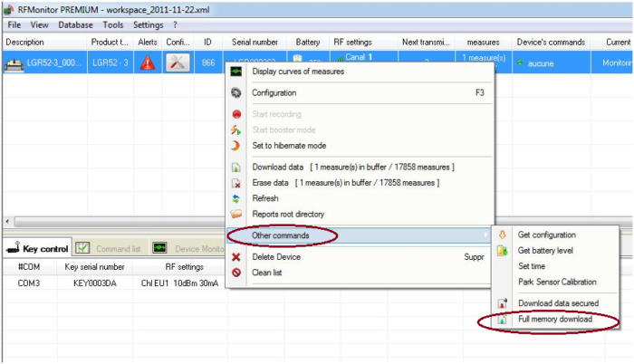Click the erase icon beside Erase data
The image size is (634, 364).
[236, 183]
